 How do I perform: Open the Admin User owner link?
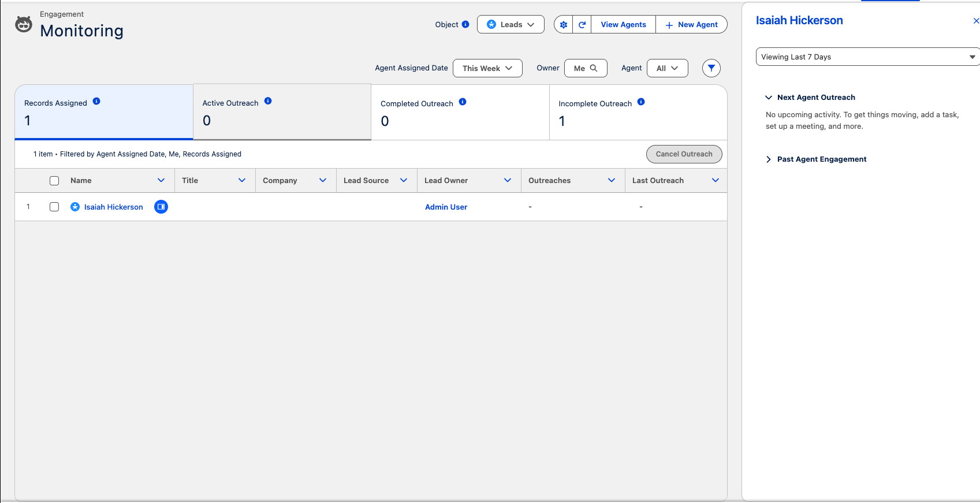tap(446, 207)
